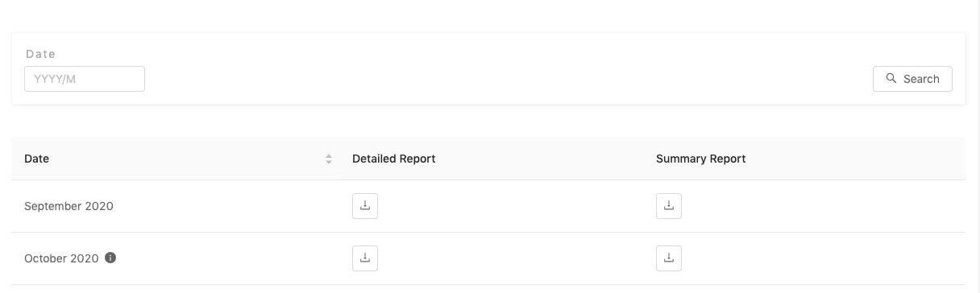Click the info icon beside October 2020
The height and width of the screenshot is (293, 980).
[x=111, y=258]
